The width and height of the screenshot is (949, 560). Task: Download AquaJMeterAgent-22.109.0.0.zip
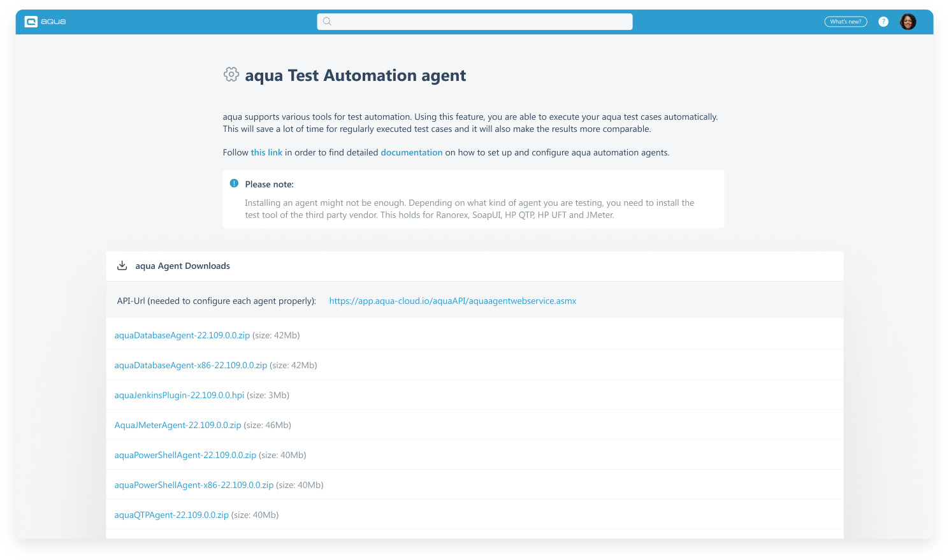(x=177, y=424)
